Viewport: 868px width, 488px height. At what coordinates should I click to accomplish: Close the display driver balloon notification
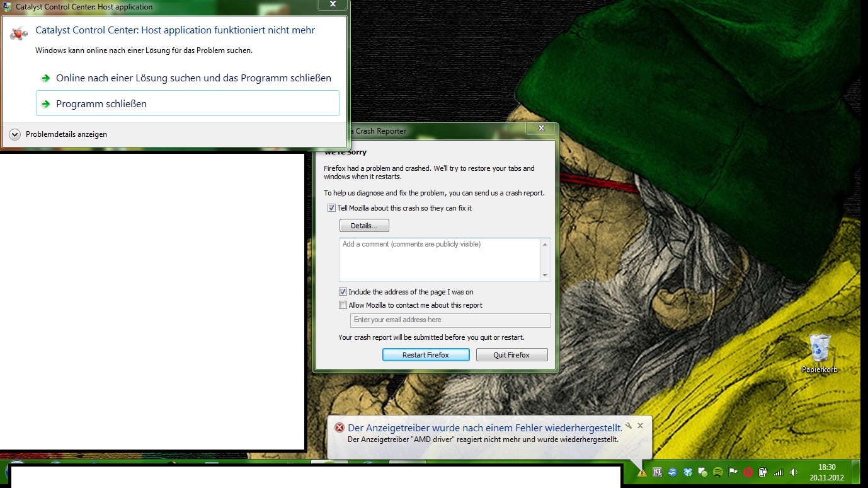[640, 426]
